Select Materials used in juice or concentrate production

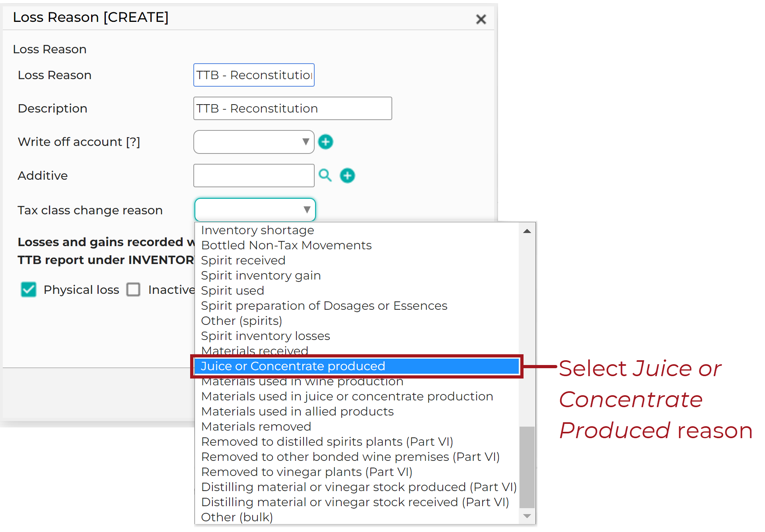357,396
